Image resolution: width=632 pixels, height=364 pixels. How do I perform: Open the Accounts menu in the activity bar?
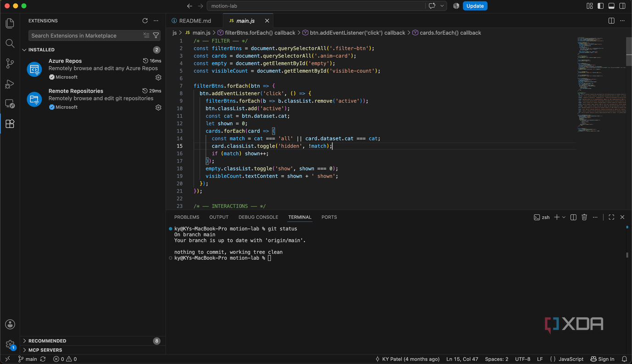(x=10, y=325)
